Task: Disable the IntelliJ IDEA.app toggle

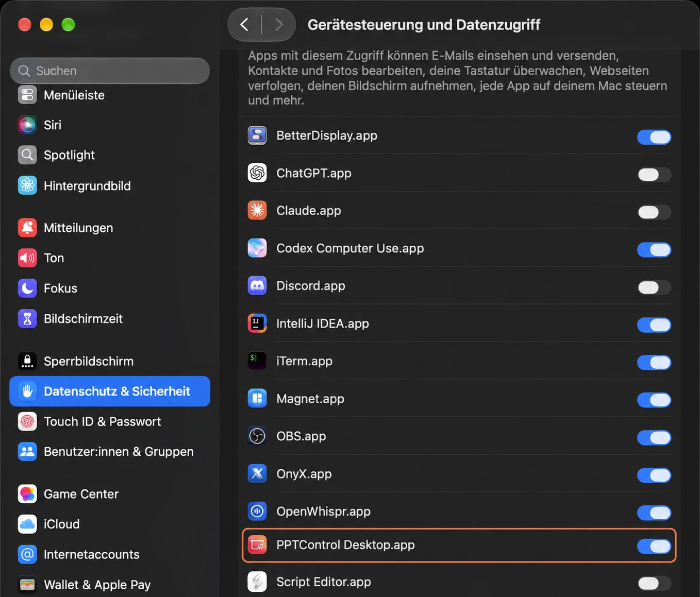Action: click(654, 325)
